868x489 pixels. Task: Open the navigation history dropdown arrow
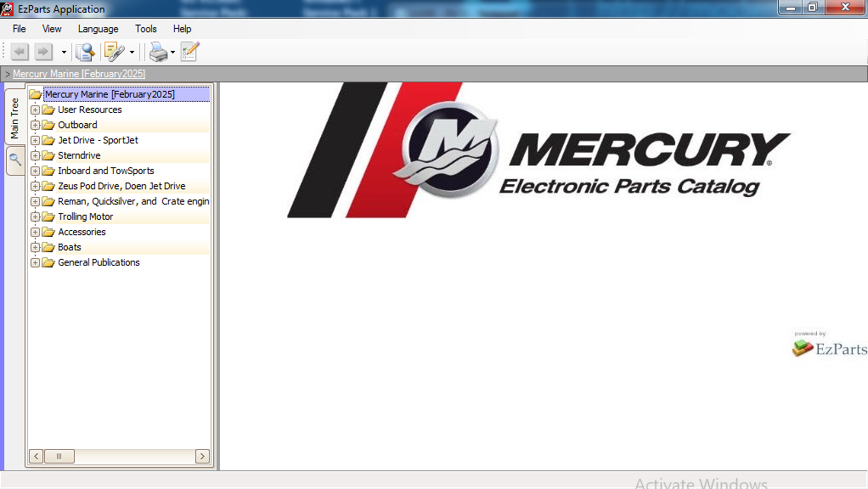click(64, 53)
